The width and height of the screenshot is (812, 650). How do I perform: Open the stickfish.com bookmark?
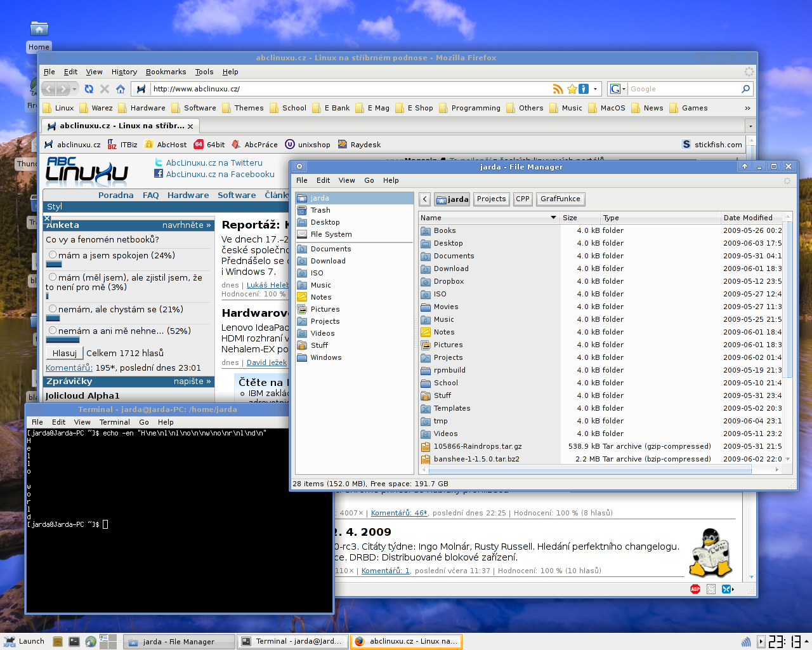(x=712, y=145)
